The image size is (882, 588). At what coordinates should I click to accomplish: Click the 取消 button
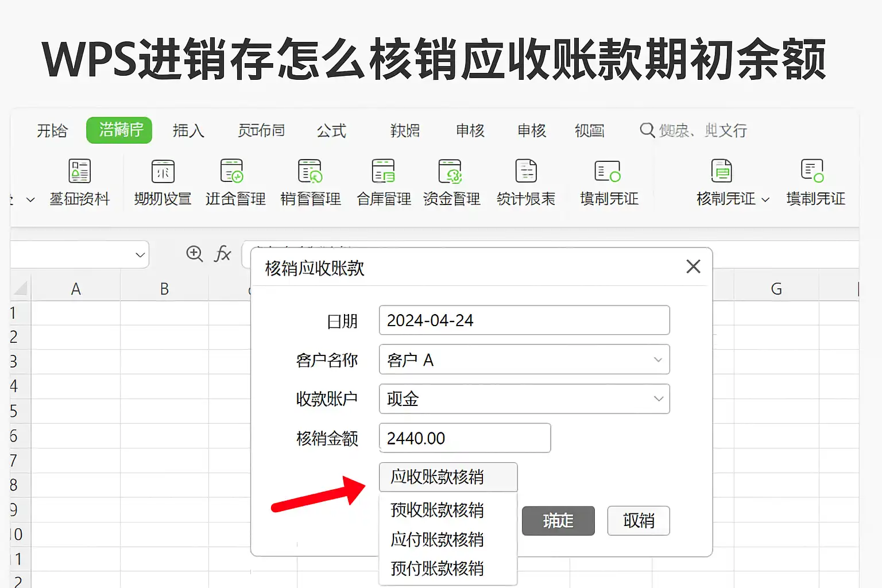click(639, 521)
